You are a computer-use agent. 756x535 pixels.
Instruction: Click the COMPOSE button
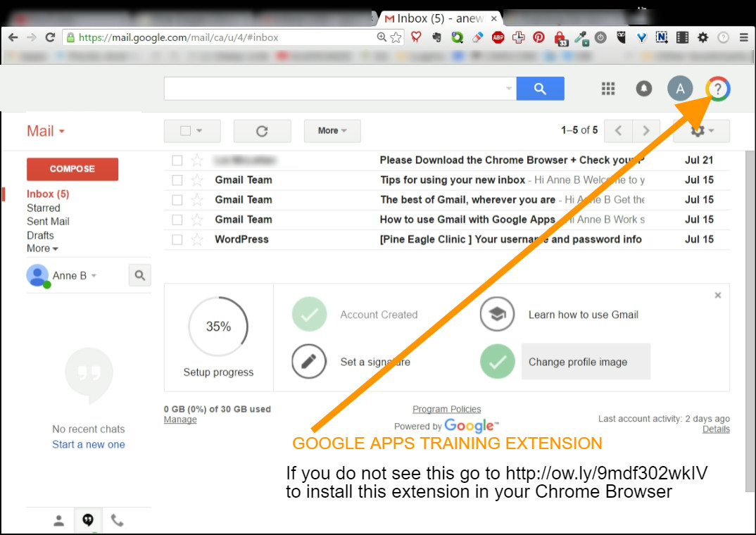73,169
